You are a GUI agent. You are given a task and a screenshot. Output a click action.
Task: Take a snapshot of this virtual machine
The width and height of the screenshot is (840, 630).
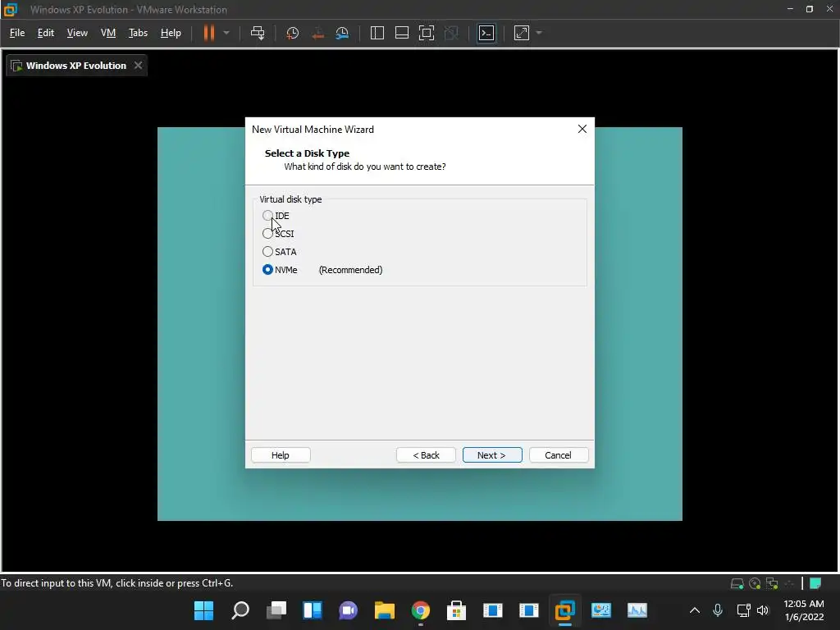coord(293,33)
